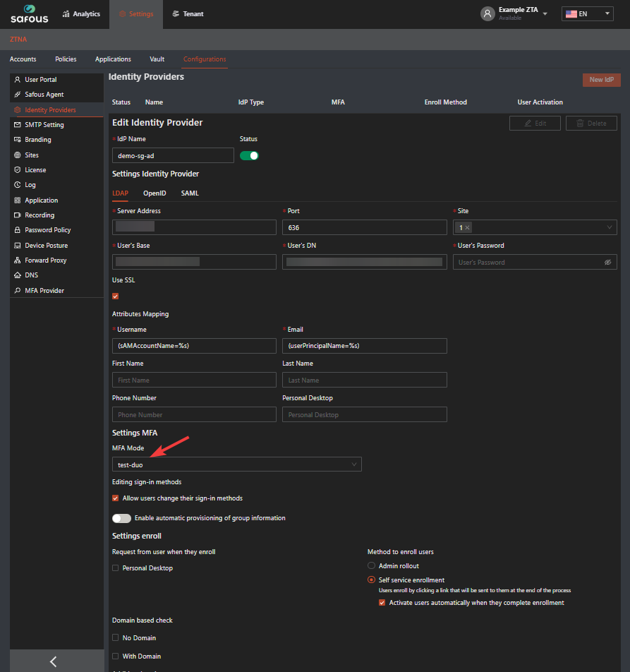Image resolution: width=630 pixels, height=672 pixels.
Task: Uncheck the Use SSL checkbox
Action: coord(116,296)
